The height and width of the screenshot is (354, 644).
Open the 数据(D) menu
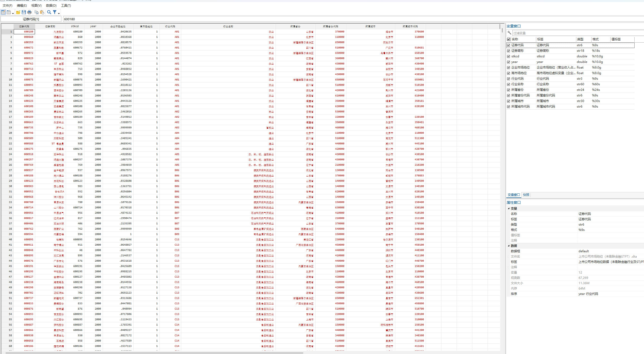coord(51,5)
